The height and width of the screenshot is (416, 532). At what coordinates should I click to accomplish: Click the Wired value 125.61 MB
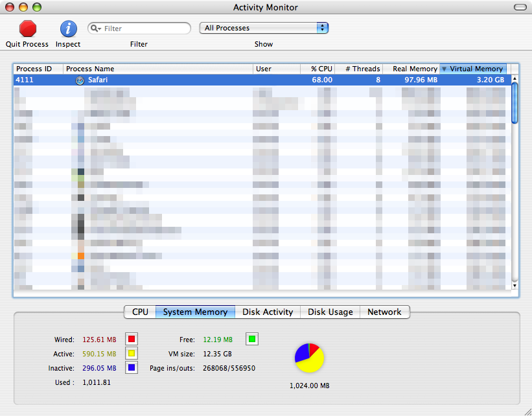click(99, 340)
